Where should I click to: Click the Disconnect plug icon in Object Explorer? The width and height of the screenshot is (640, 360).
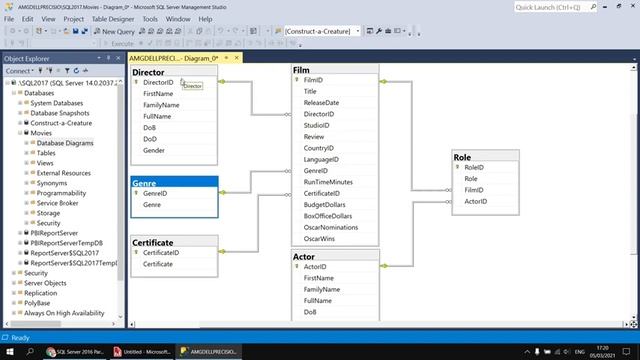pyautogui.click(x=49, y=71)
